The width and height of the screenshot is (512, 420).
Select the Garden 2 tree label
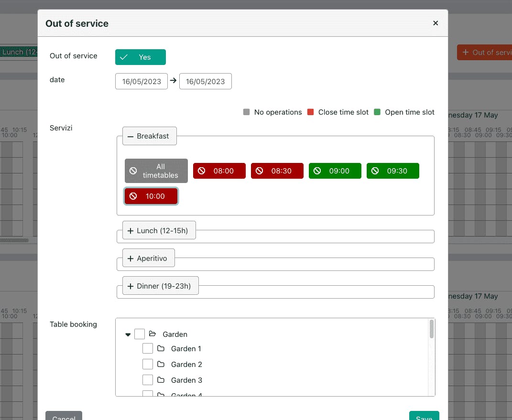[186, 364]
